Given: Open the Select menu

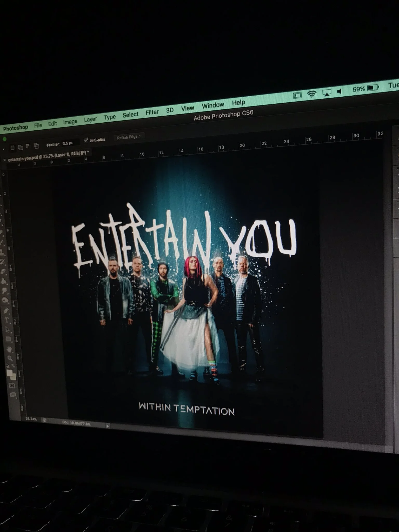Looking at the screenshot, I should [130, 115].
